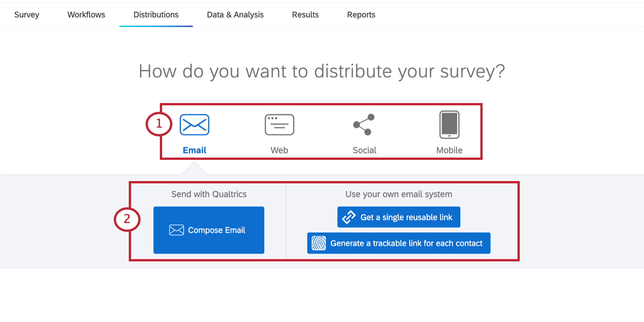
Task: Choose the Web browser window icon
Action: 279,125
